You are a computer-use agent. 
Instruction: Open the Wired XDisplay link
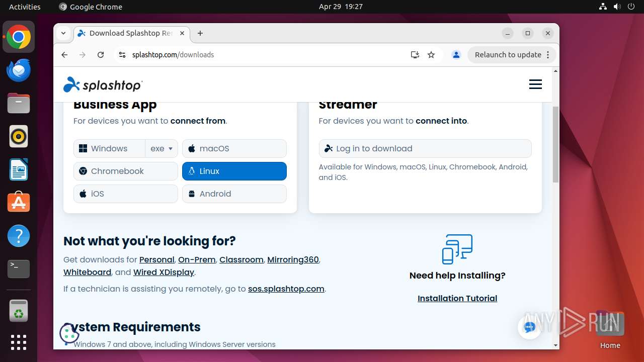point(164,272)
